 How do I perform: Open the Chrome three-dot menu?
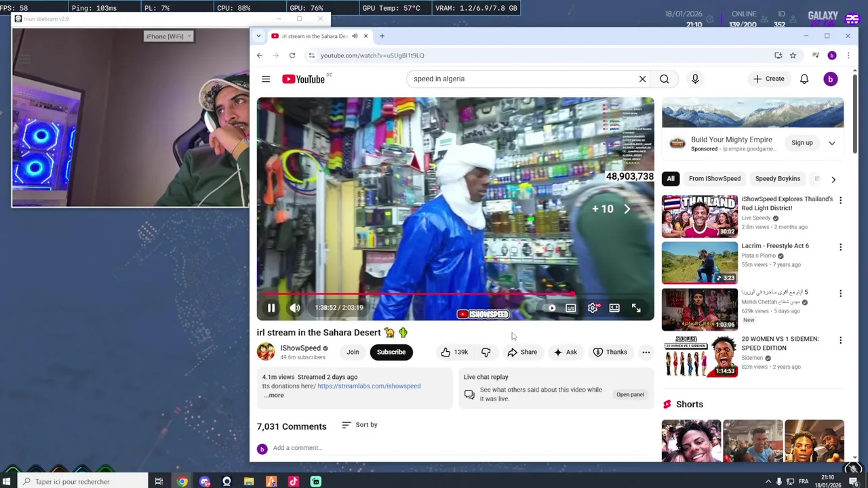tap(848, 56)
